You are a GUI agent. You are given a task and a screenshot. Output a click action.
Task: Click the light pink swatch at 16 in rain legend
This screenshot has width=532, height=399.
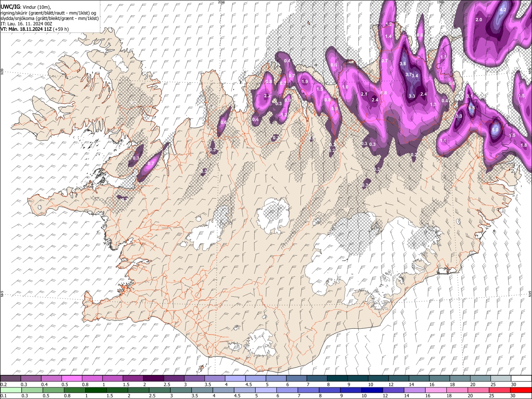(436, 390)
